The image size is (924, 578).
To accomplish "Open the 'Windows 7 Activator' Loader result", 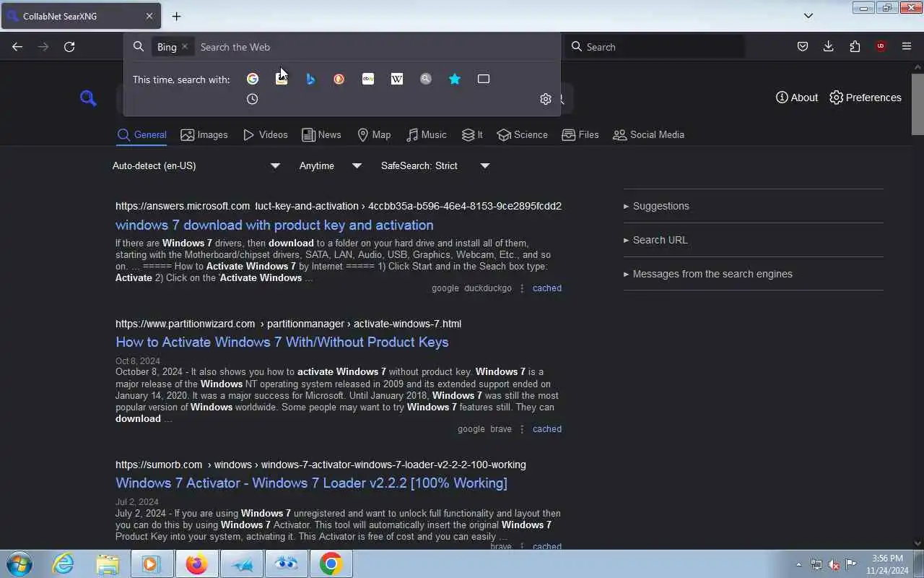I will coord(311,483).
